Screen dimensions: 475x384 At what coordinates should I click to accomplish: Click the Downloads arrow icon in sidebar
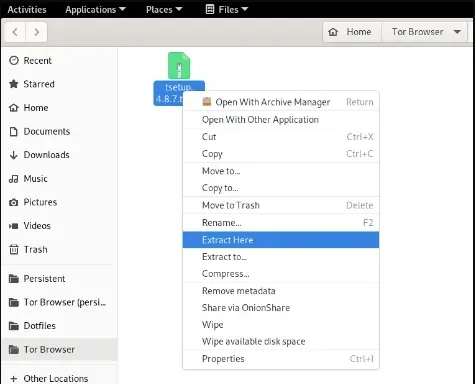pos(14,155)
